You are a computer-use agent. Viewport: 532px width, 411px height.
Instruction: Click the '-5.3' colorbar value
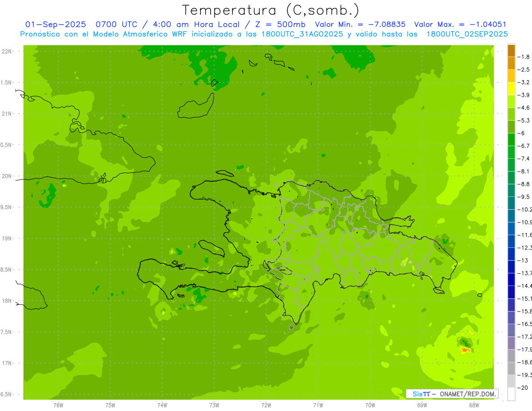524,121
